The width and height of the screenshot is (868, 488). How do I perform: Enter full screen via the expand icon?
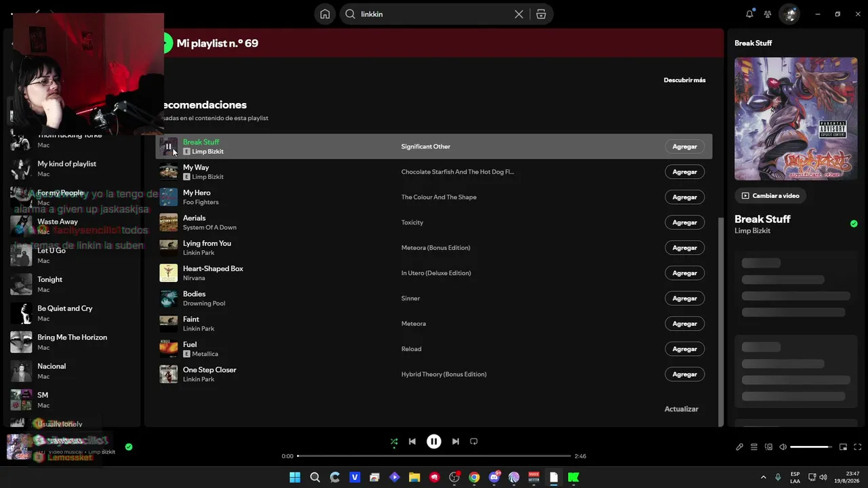coord(857,447)
